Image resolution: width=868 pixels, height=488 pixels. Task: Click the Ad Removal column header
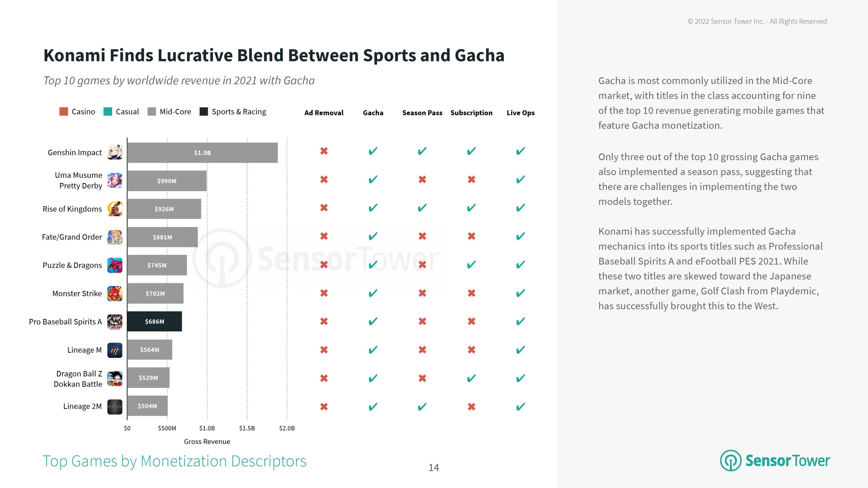pos(324,113)
